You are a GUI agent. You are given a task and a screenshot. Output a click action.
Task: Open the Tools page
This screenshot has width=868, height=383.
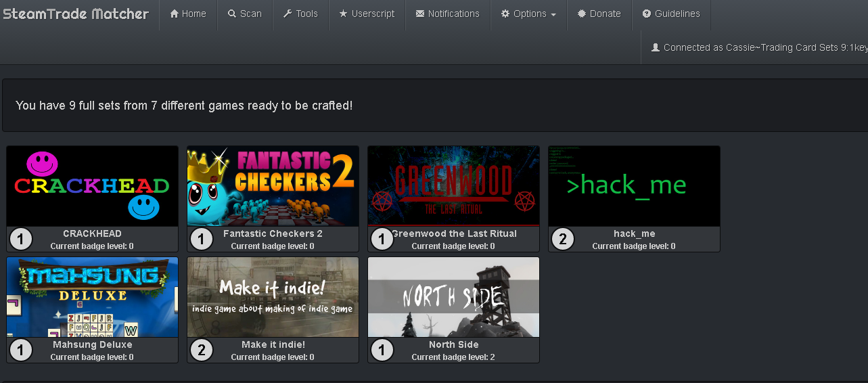tap(300, 15)
